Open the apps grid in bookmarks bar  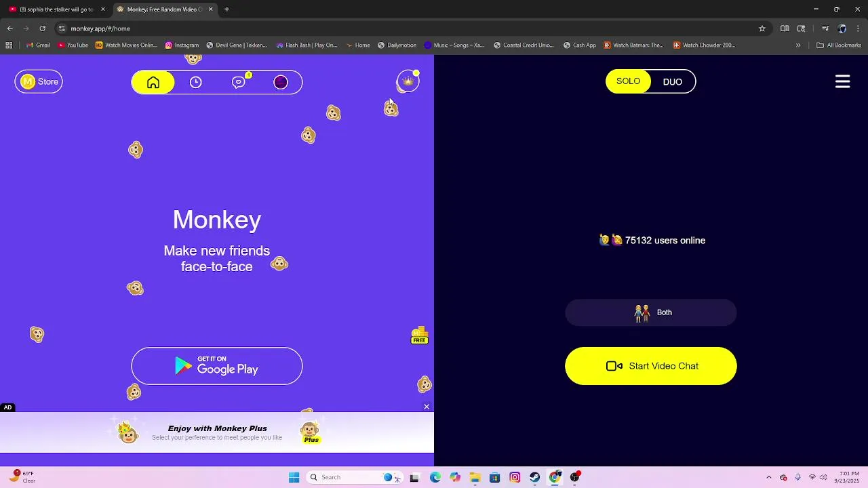9,45
